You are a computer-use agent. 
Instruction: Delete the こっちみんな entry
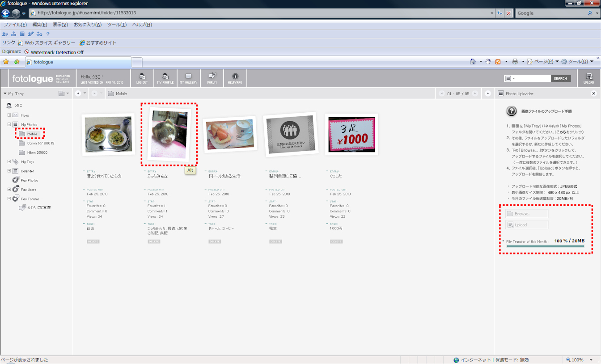(154, 241)
